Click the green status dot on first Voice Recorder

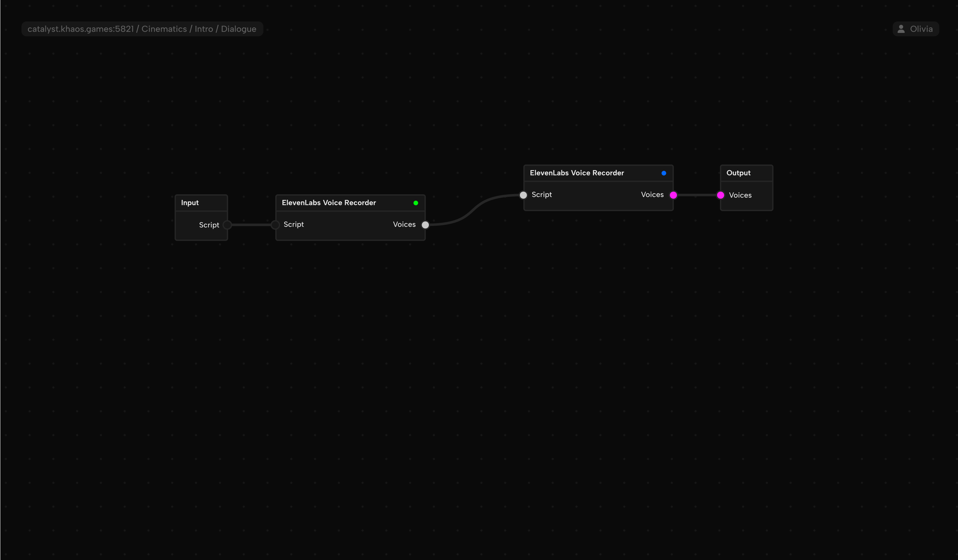click(x=416, y=203)
